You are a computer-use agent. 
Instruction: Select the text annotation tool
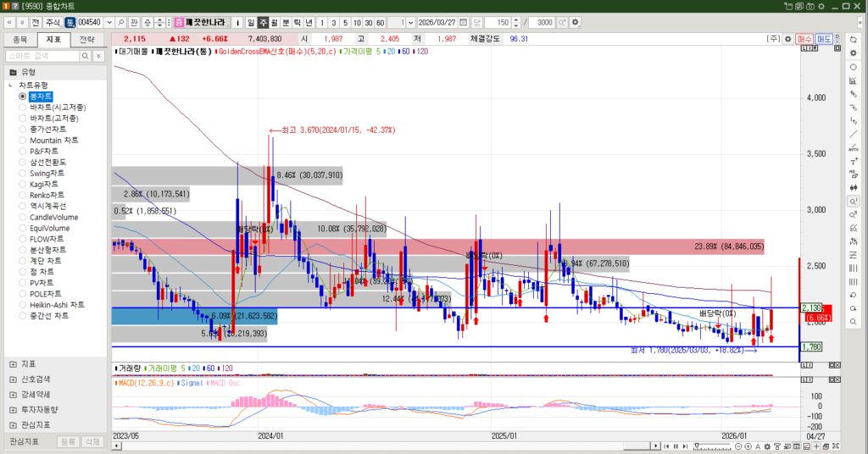point(853,161)
